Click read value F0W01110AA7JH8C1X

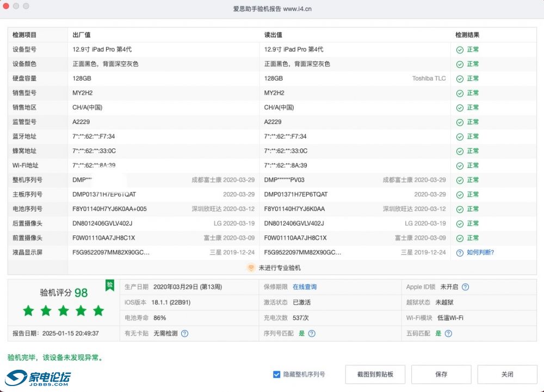295,238
